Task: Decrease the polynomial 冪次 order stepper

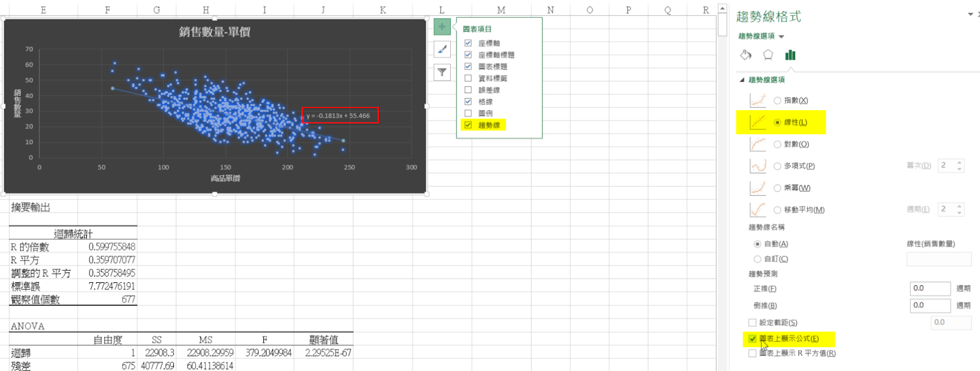Action: point(959,169)
